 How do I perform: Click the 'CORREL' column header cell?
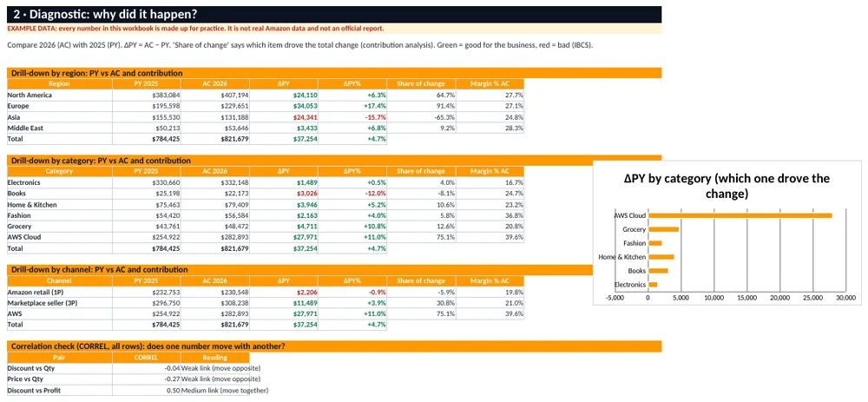tap(146, 357)
